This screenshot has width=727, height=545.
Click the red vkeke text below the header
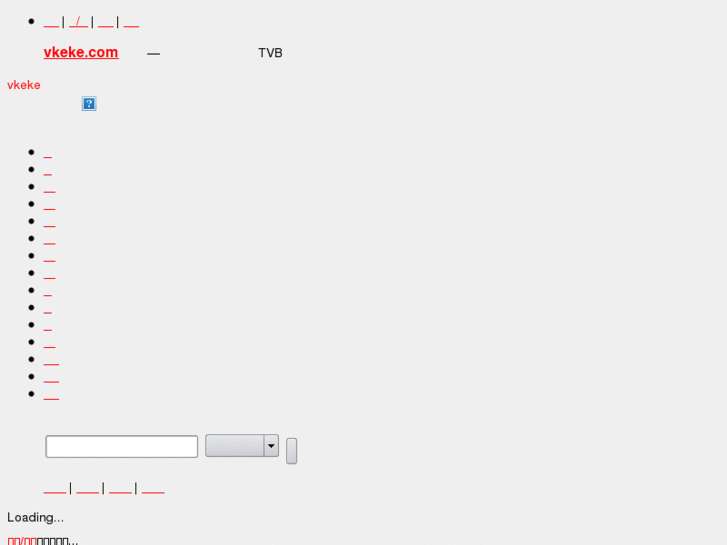coord(24,85)
